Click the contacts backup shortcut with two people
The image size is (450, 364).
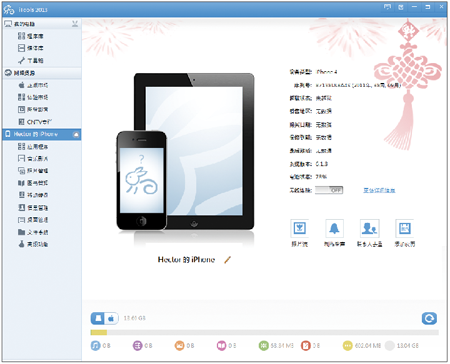pos(369,229)
